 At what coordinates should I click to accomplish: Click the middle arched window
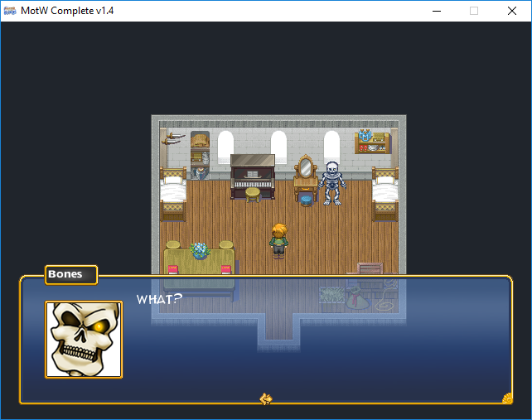(x=279, y=146)
